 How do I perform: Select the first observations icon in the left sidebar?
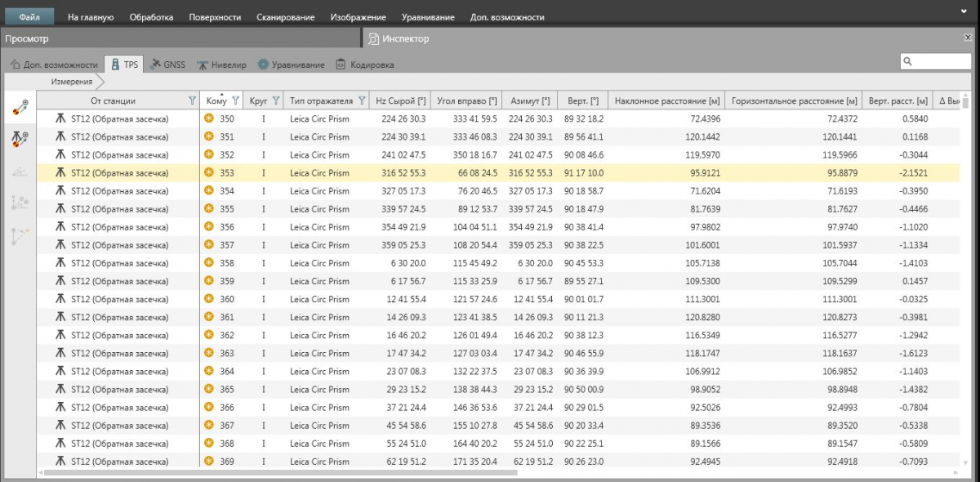coord(20,107)
